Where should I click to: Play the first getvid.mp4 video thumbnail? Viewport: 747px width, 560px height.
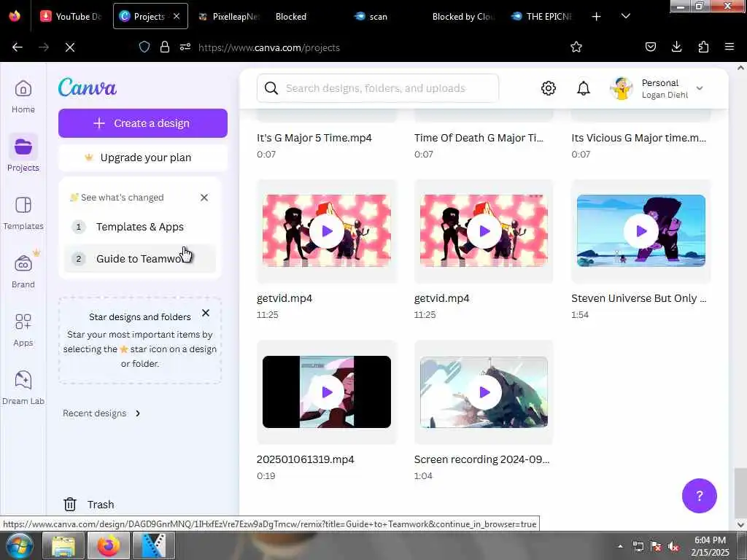pos(327,231)
